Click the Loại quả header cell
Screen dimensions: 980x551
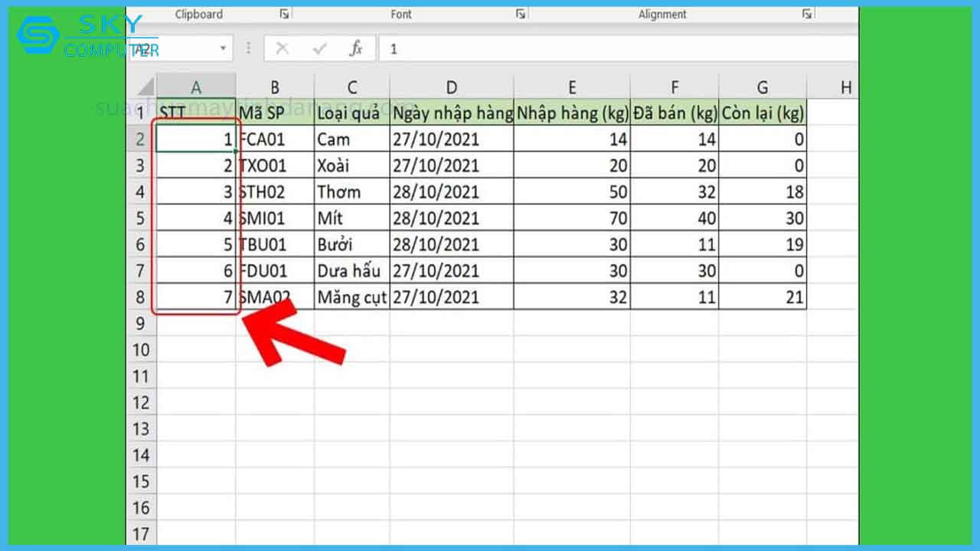pos(352,113)
